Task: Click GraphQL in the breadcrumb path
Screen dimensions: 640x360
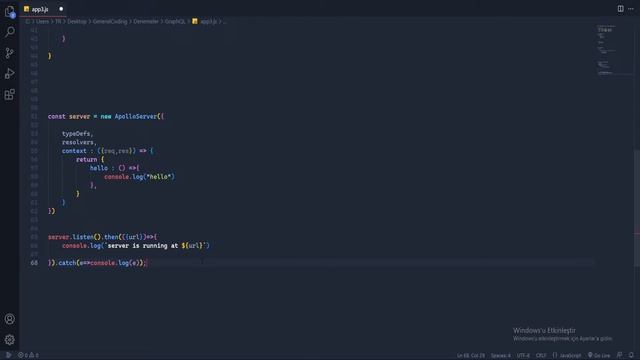Action: 175,21
